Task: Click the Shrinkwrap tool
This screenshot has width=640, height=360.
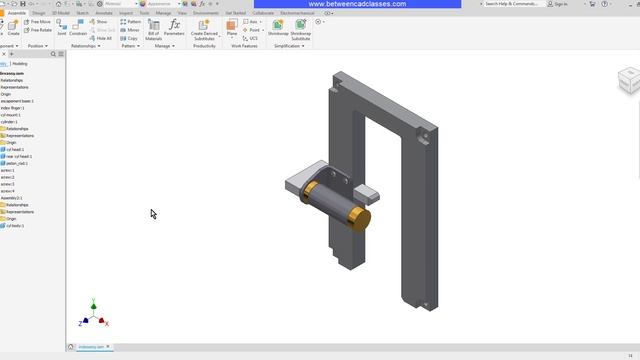Action: pyautogui.click(x=278, y=27)
